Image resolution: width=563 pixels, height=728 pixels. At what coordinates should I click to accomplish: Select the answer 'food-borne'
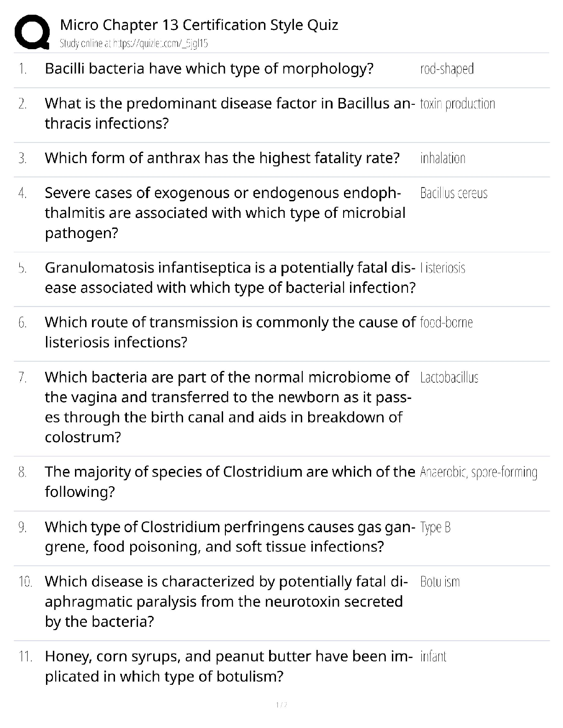(446, 323)
